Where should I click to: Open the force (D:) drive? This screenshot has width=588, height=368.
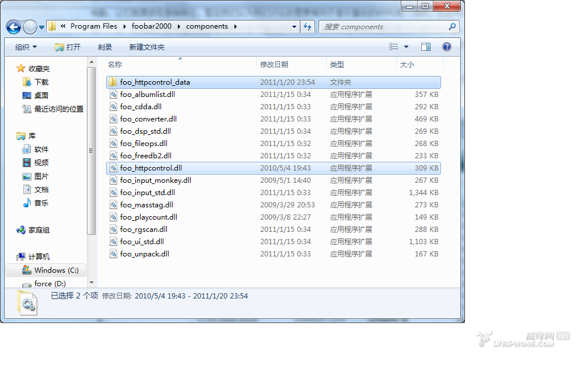point(44,283)
